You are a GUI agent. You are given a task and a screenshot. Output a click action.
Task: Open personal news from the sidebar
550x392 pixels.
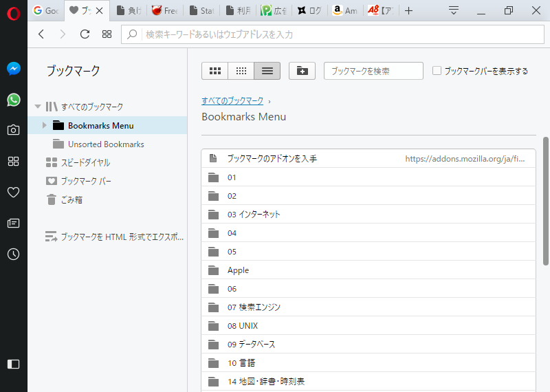point(13,224)
